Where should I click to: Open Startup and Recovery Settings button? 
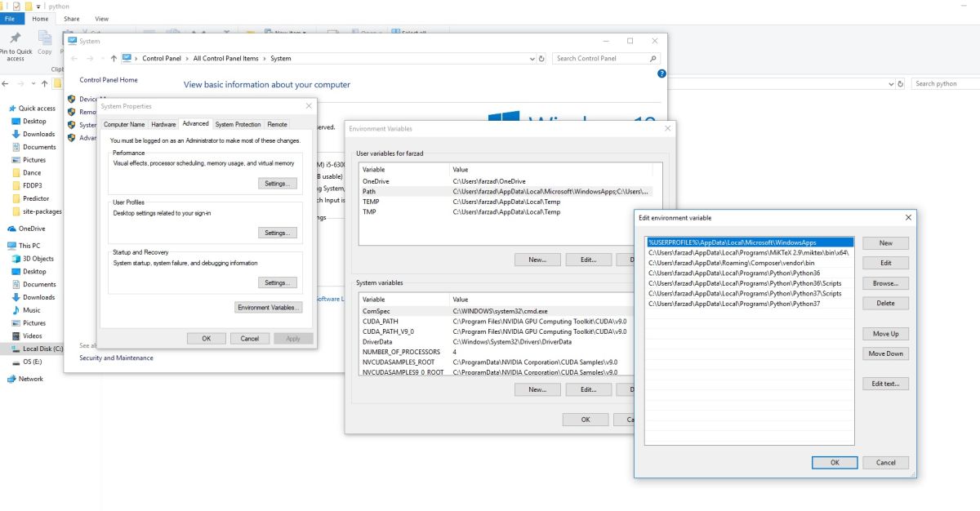tap(277, 282)
